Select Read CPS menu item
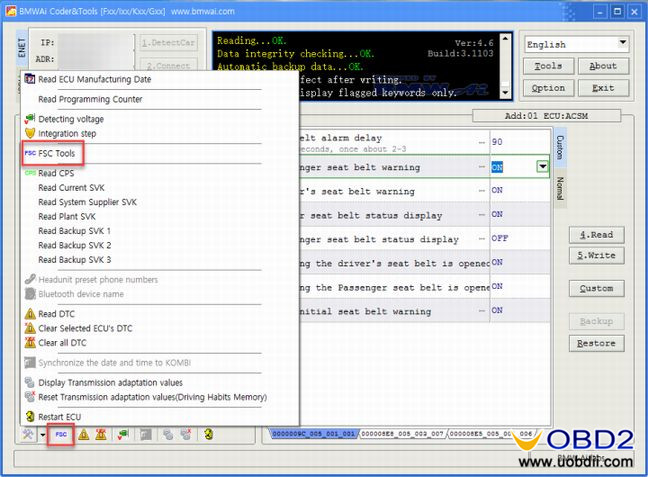This screenshot has height=477, width=648. click(x=56, y=173)
